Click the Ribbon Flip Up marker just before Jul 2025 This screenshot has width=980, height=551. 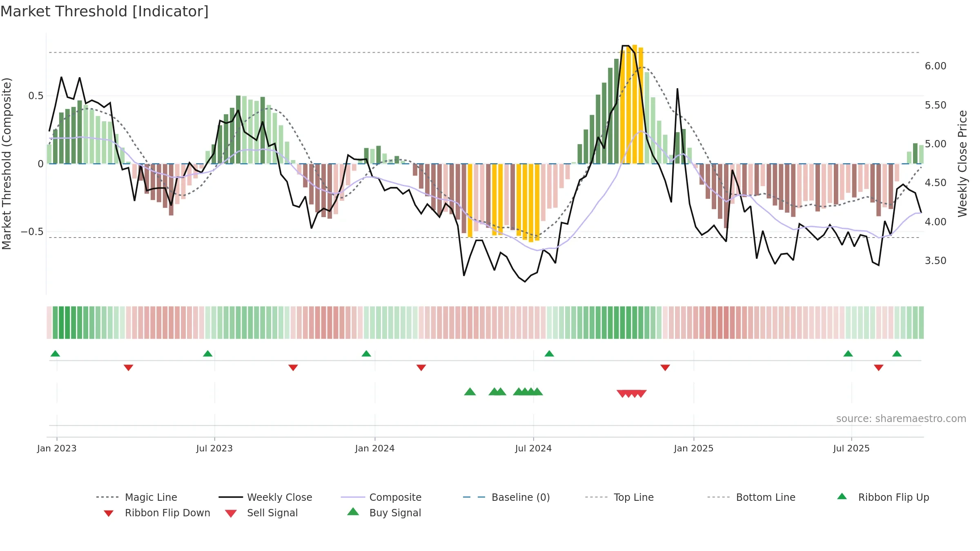click(848, 353)
